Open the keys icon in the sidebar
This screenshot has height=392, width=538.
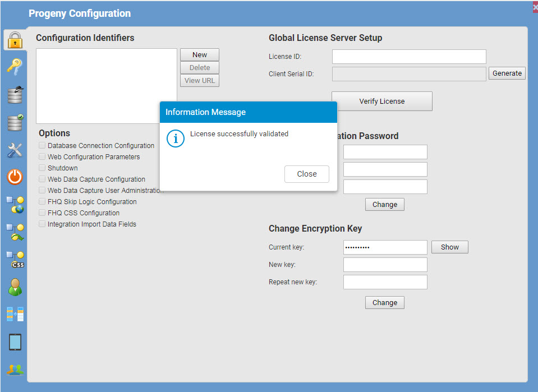click(x=15, y=67)
